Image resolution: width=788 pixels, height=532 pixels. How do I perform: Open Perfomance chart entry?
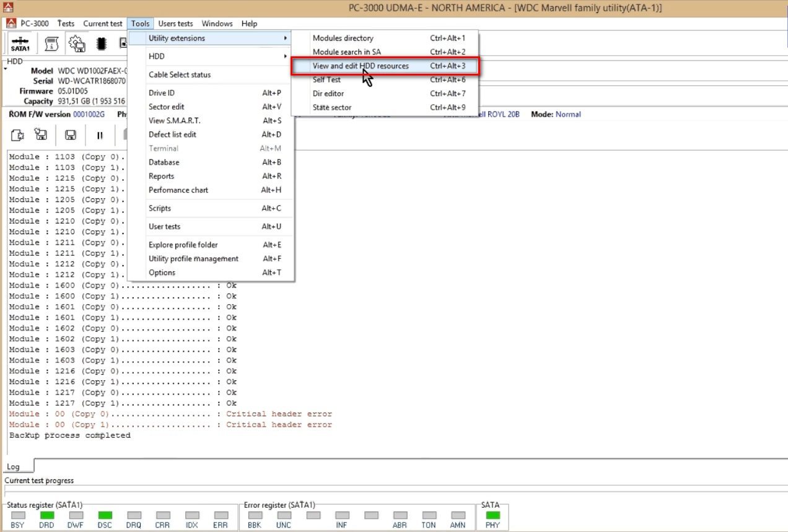(210, 190)
